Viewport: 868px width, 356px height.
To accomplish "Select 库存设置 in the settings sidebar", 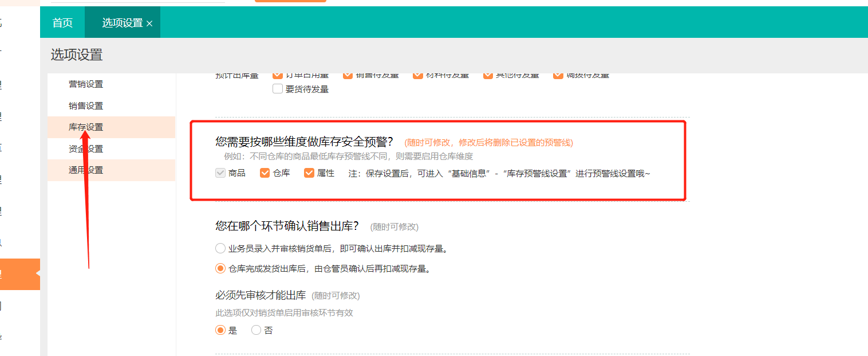I will [x=86, y=127].
